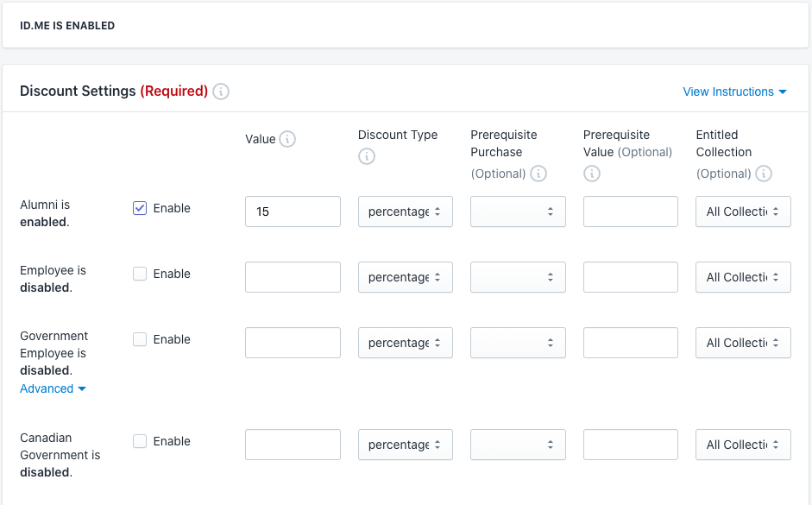Viewport: 812px width, 505px height.
Task: Click the Alumni value field containing 15
Action: coord(293,211)
